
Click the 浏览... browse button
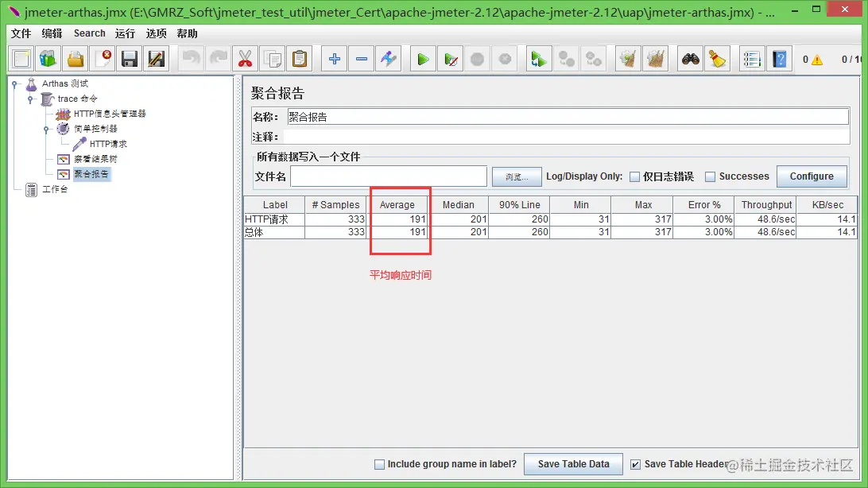coord(517,176)
